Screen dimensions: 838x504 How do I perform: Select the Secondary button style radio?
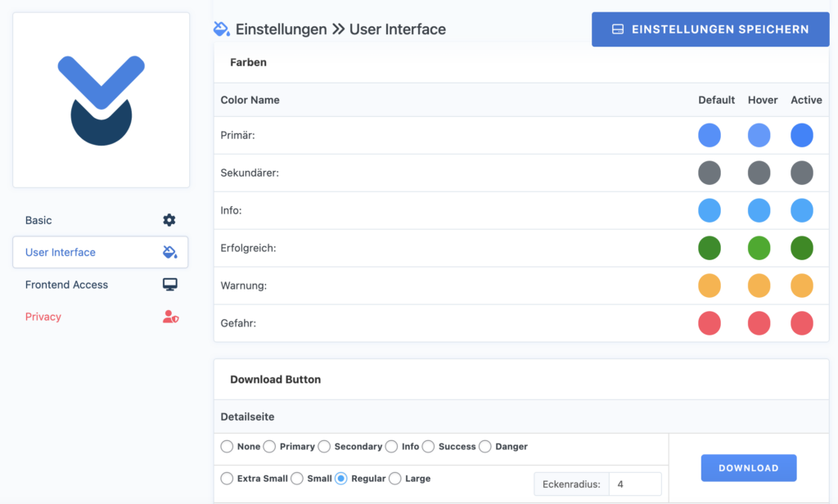tap(324, 446)
